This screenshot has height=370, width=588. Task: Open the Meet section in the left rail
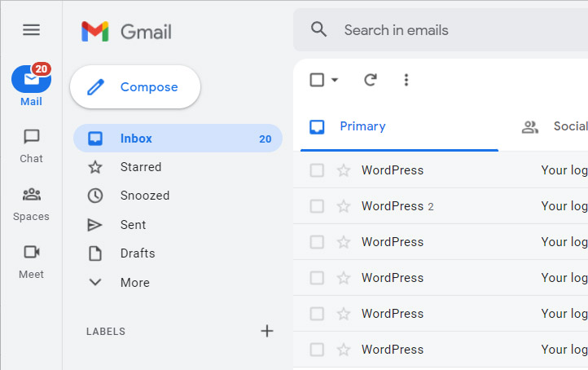point(32,262)
